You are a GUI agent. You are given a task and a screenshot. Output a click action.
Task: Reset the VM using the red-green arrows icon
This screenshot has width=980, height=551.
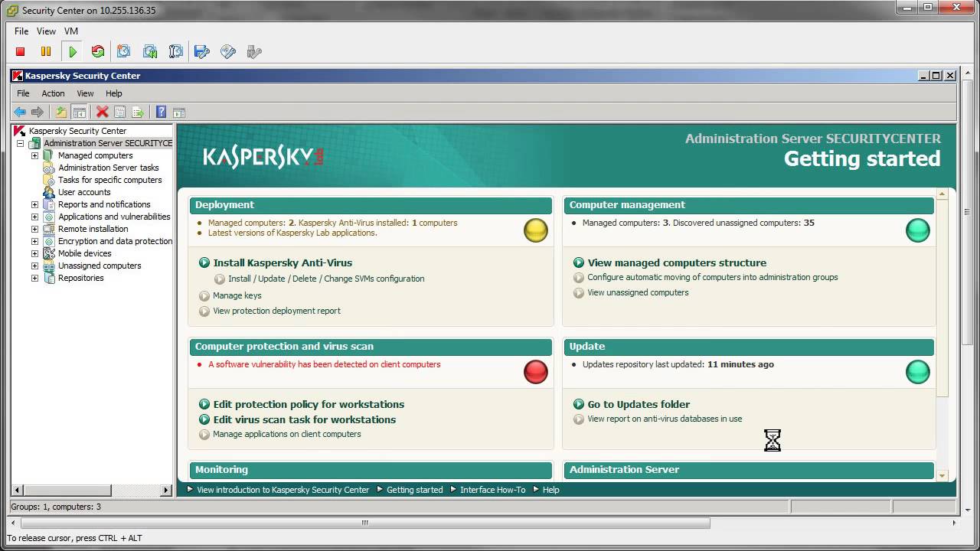[98, 51]
